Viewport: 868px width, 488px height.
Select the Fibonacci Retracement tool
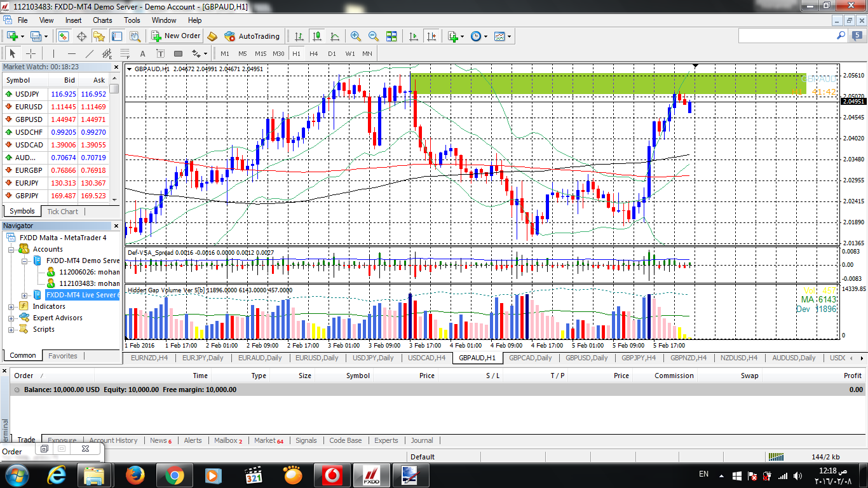[x=125, y=53]
